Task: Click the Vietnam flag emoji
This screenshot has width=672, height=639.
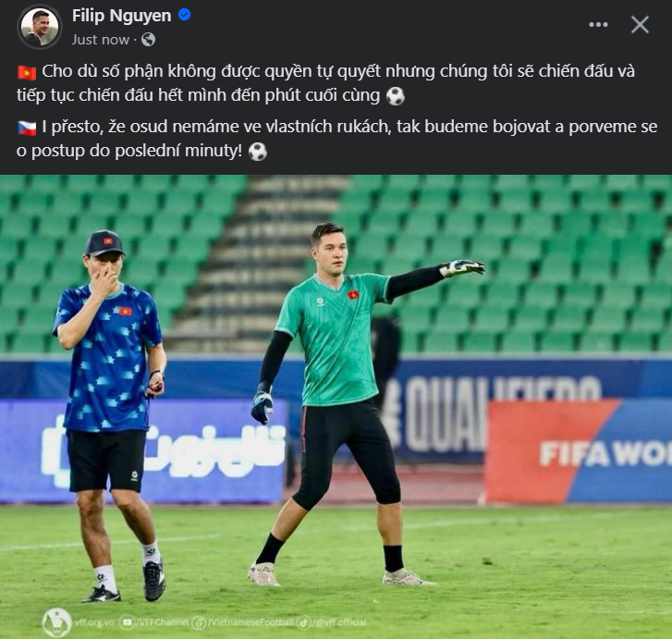Action: point(27,72)
